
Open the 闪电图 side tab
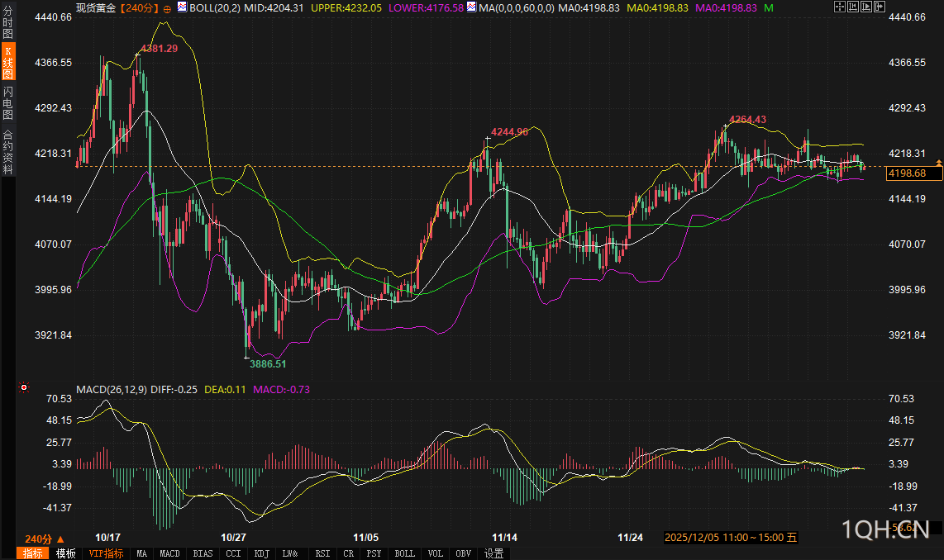tap(7, 102)
